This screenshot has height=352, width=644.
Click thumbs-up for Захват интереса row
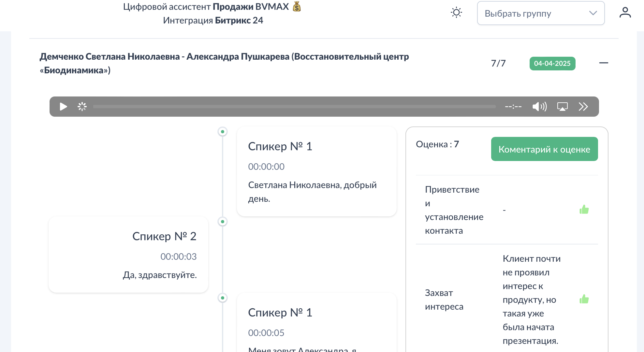pyautogui.click(x=584, y=299)
